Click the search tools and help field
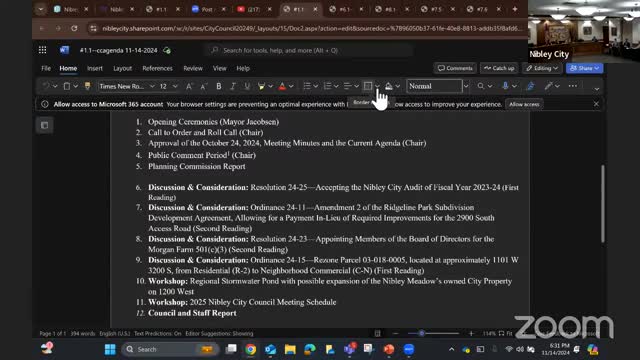This screenshot has height=360, width=640. (309, 50)
